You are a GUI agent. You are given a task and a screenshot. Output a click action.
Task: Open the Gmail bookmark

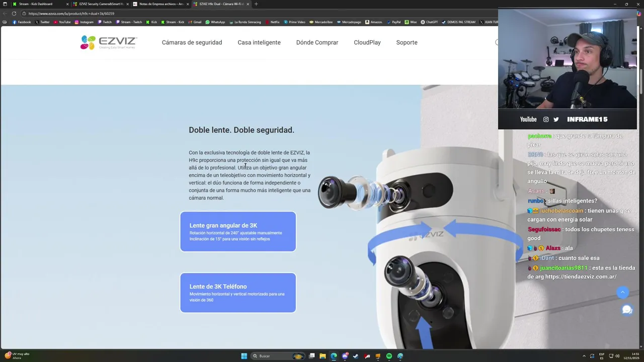pyautogui.click(x=195, y=22)
